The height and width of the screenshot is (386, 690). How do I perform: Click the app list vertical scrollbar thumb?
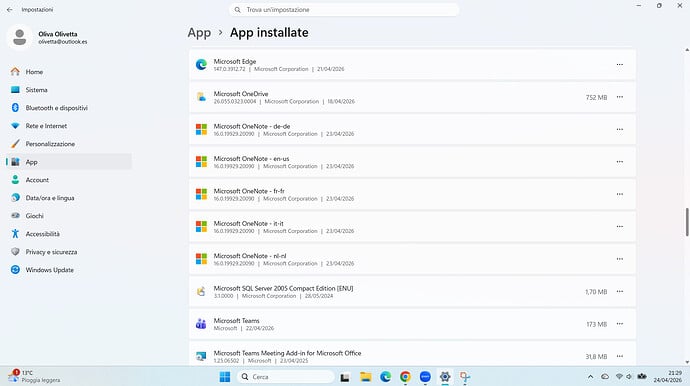pos(687,222)
